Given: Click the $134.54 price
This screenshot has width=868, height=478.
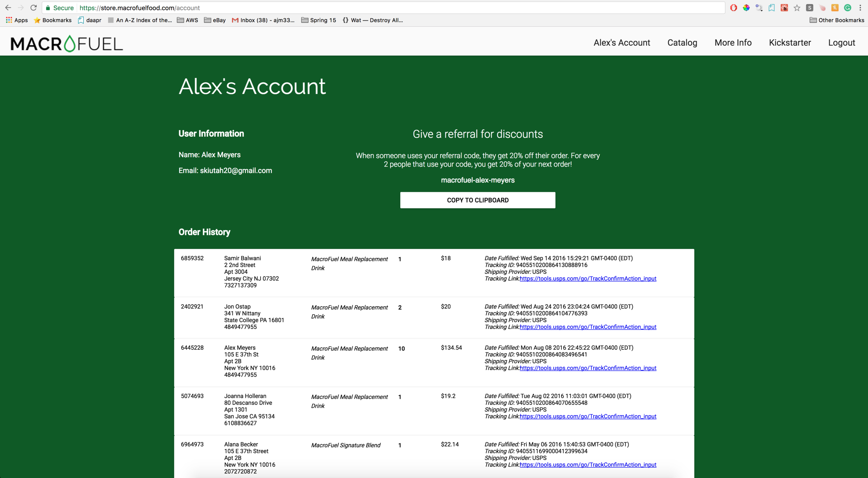Looking at the screenshot, I should [451, 348].
